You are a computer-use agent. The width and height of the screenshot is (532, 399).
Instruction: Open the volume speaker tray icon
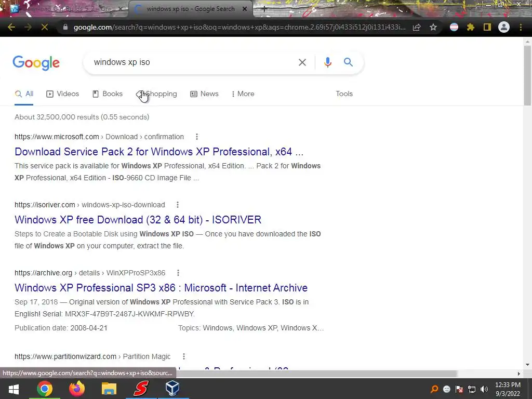(x=484, y=389)
